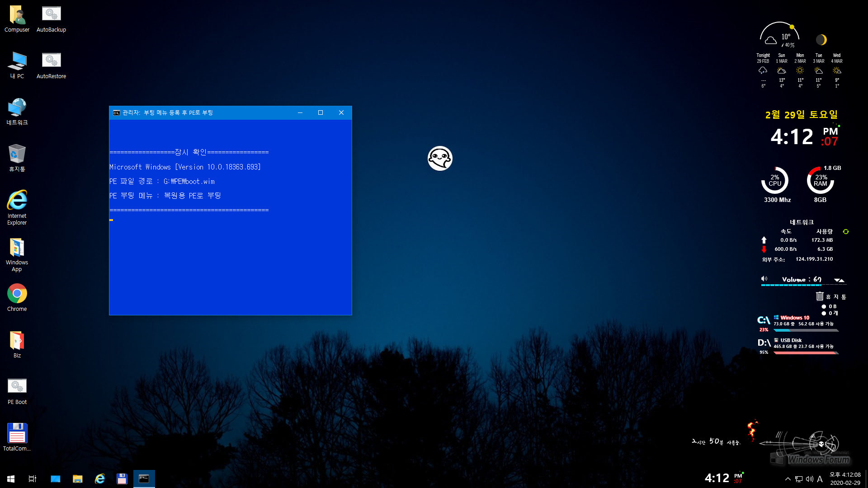Open the 네트워크 desktop icon
This screenshot has height=488, width=868.
[x=17, y=112]
